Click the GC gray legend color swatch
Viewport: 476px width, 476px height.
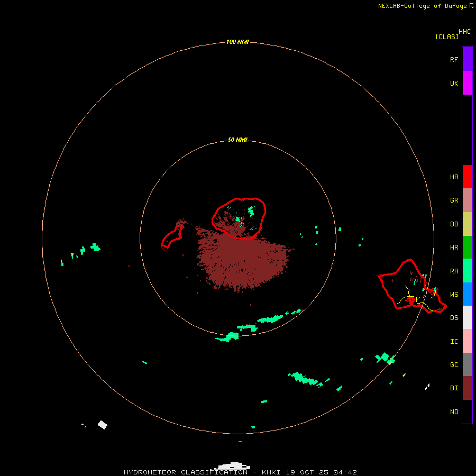(467, 364)
